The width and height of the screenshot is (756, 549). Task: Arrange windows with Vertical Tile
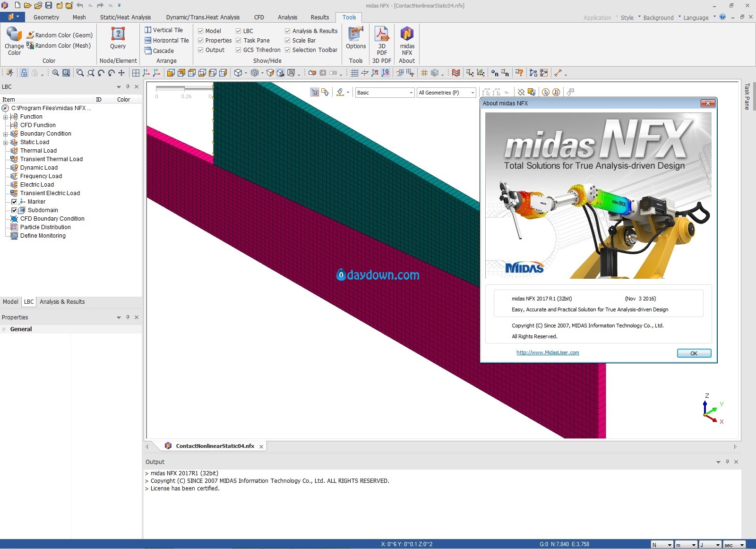163,30
